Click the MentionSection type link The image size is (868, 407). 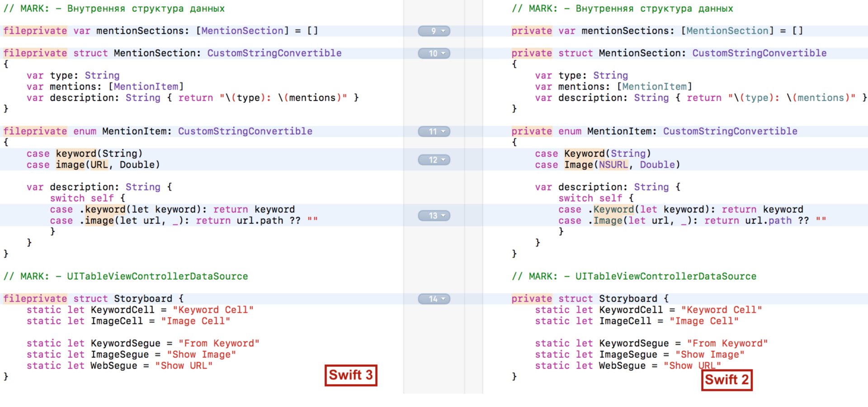(x=243, y=31)
